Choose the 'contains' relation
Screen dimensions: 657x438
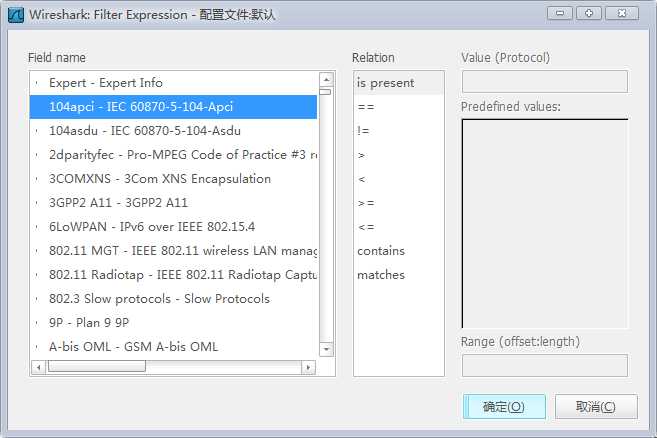pyautogui.click(x=398, y=251)
